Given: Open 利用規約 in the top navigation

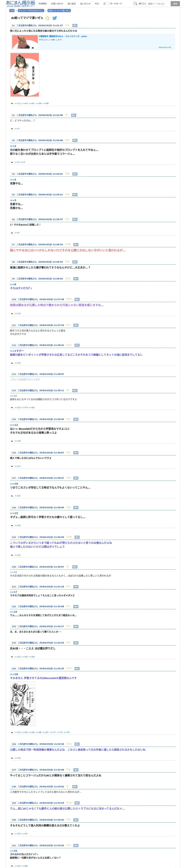Looking at the screenshot, I should click(43, 4).
